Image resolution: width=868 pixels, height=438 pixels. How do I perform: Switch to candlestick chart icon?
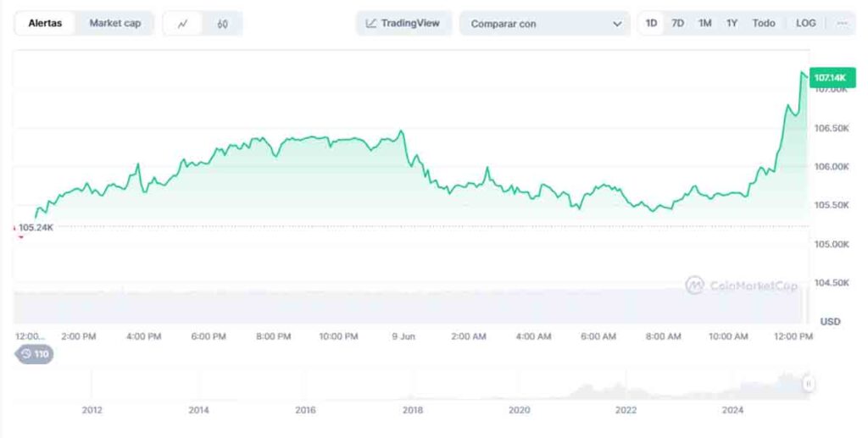pyautogui.click(x=222, y=24)
